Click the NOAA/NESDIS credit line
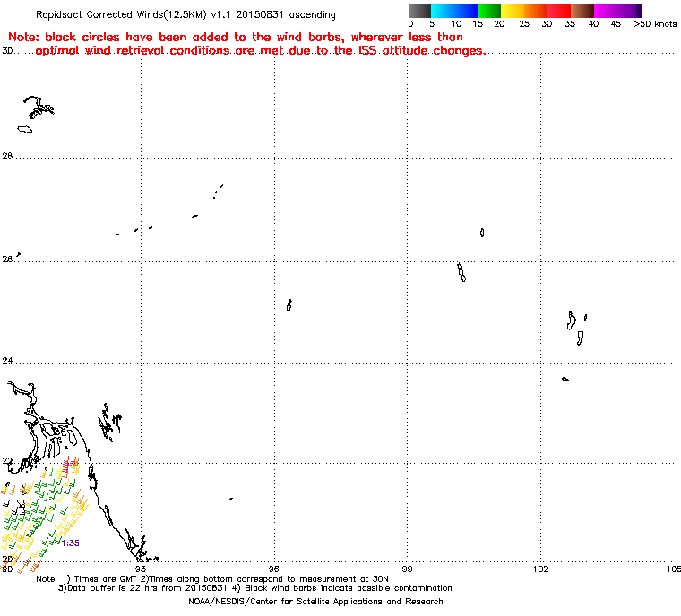Screen dimensions: 681x616 pyautogui.click(x=315, y=602)
